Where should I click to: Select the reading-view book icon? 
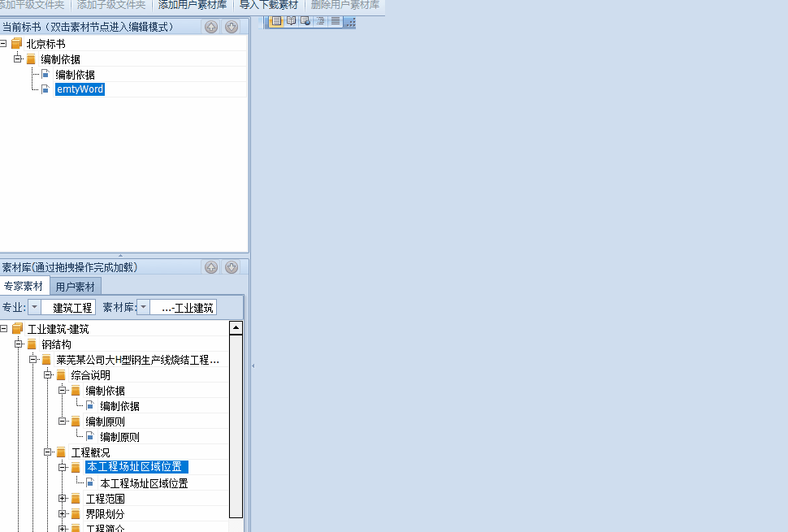coord(291,21)
